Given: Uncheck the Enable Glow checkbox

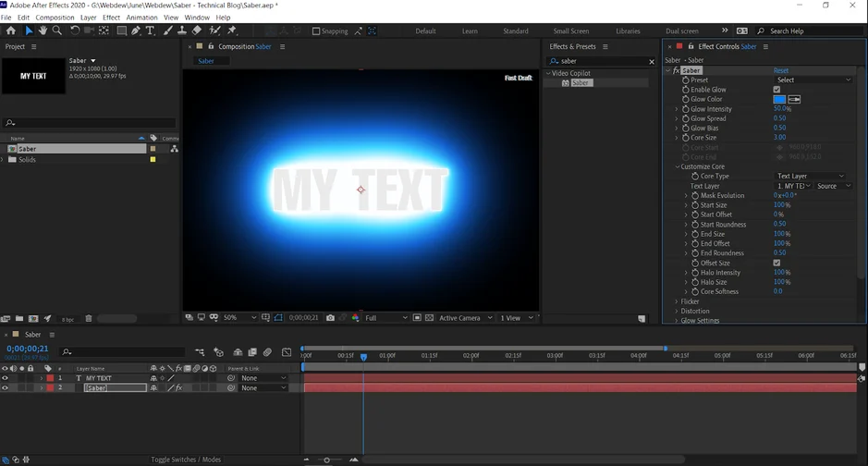Looking at the screenshot, I should coord(776,90).
